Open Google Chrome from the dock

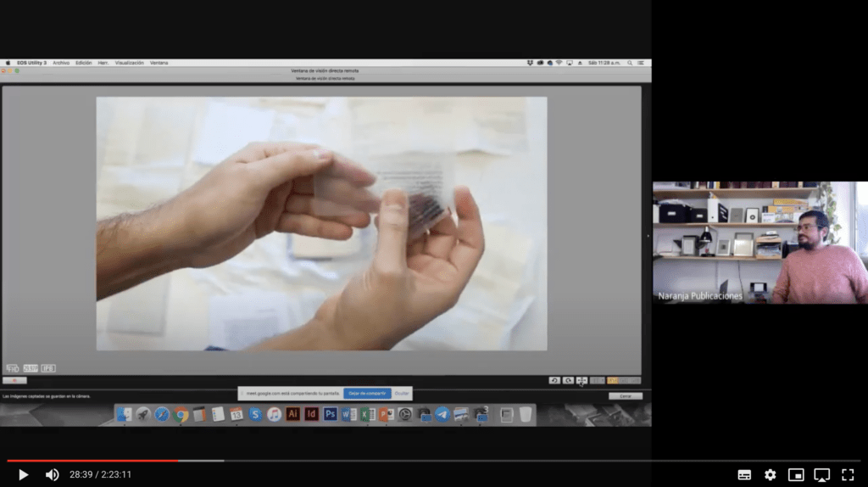[181, 414]
